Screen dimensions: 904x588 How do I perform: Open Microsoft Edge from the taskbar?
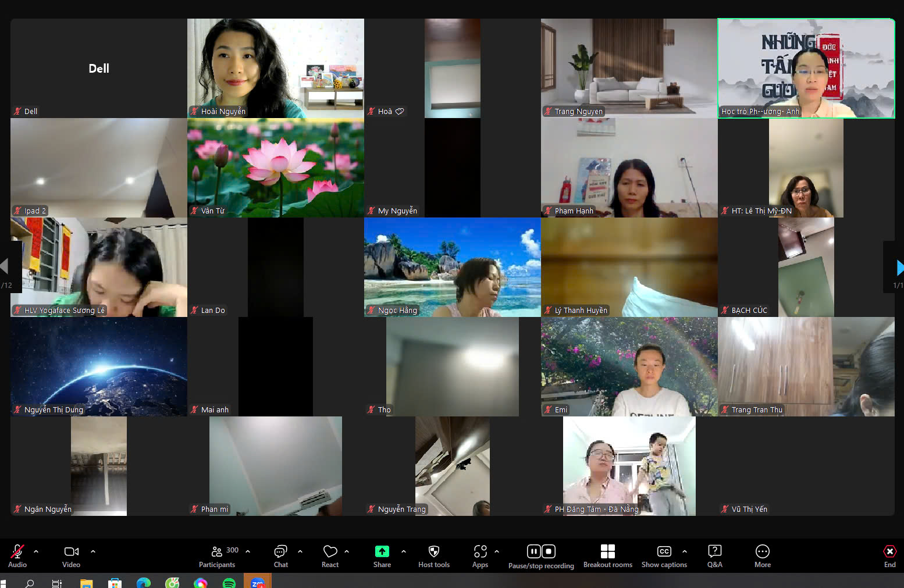(144, 583)
